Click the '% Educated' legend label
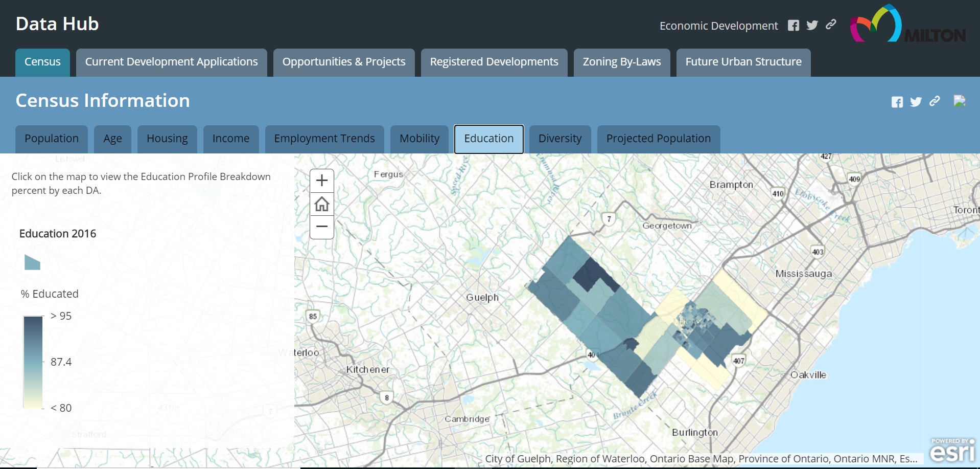This screenshot has width=980, height=469. 50,294
